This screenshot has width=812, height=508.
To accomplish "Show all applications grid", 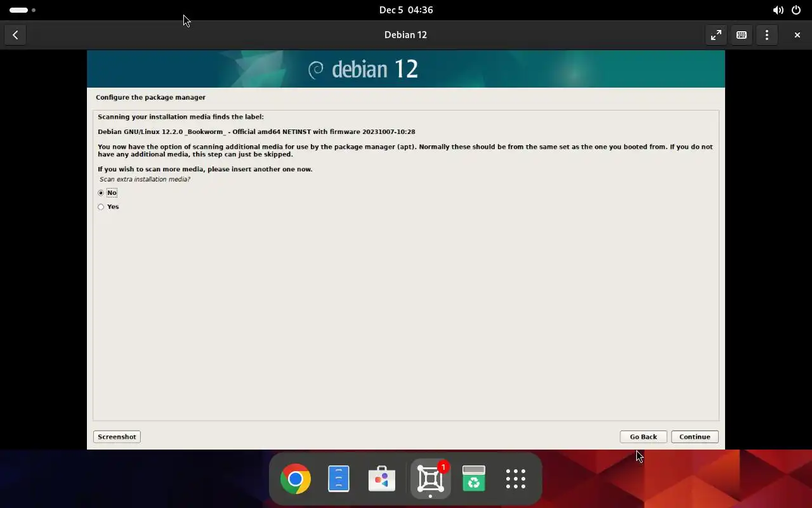I will pyautogui.click(x=516, y=479).
